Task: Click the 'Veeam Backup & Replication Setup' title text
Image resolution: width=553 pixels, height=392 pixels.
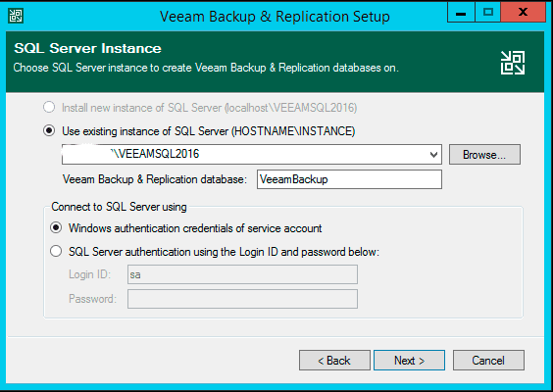Action: point(275,17)
